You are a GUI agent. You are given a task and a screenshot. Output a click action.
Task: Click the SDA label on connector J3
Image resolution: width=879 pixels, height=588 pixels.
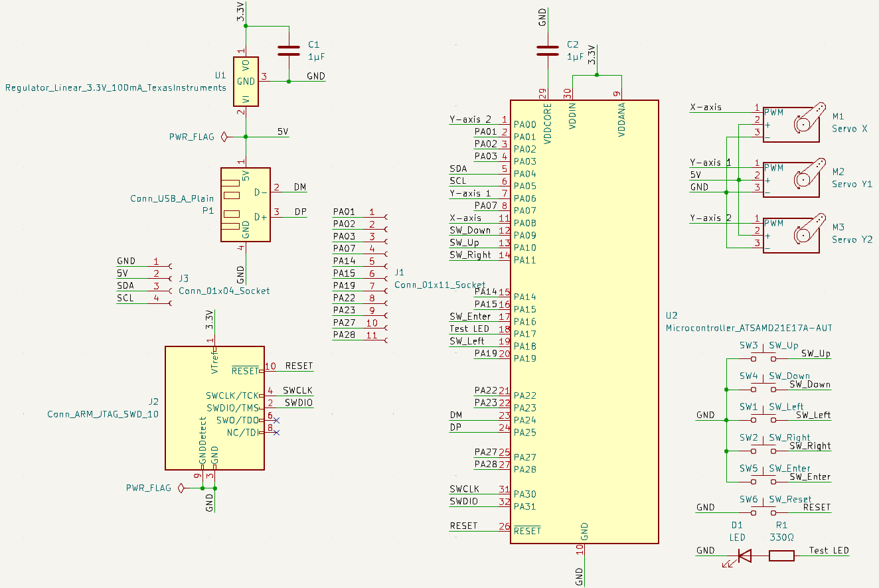125,285
